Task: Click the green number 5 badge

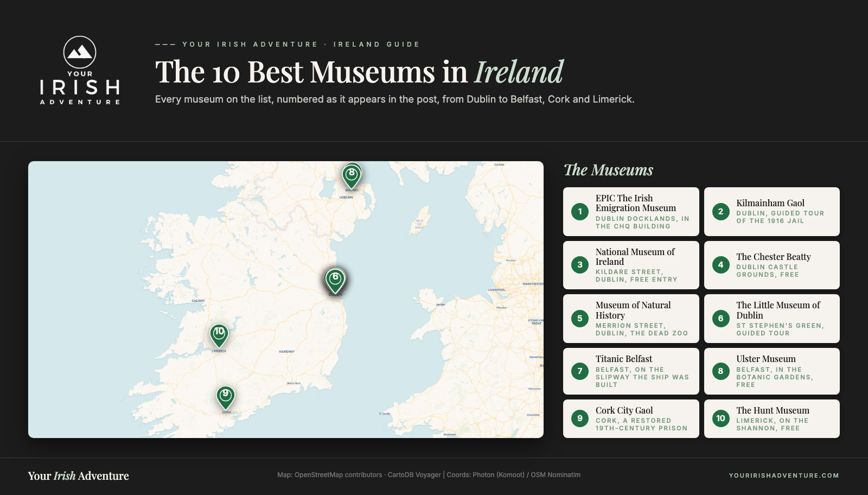Action: (x=580, y=319)
